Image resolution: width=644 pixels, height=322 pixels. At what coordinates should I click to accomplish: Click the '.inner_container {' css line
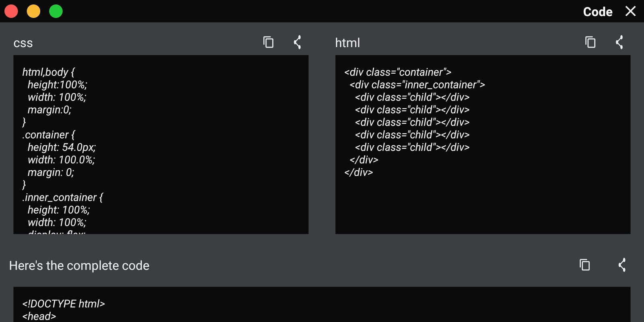(x=63, y=198)
